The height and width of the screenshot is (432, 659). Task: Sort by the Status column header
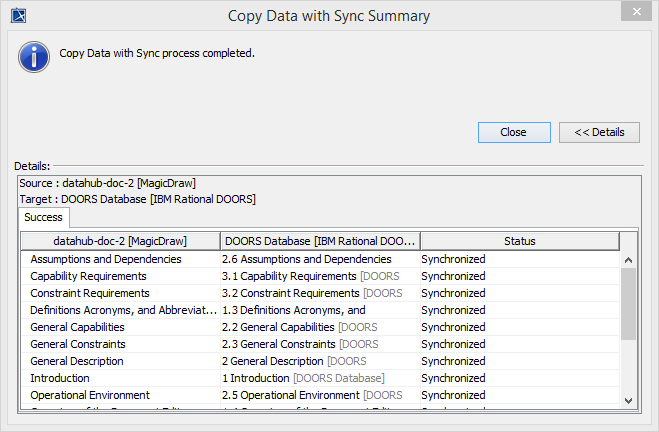[x=519, y=241]
